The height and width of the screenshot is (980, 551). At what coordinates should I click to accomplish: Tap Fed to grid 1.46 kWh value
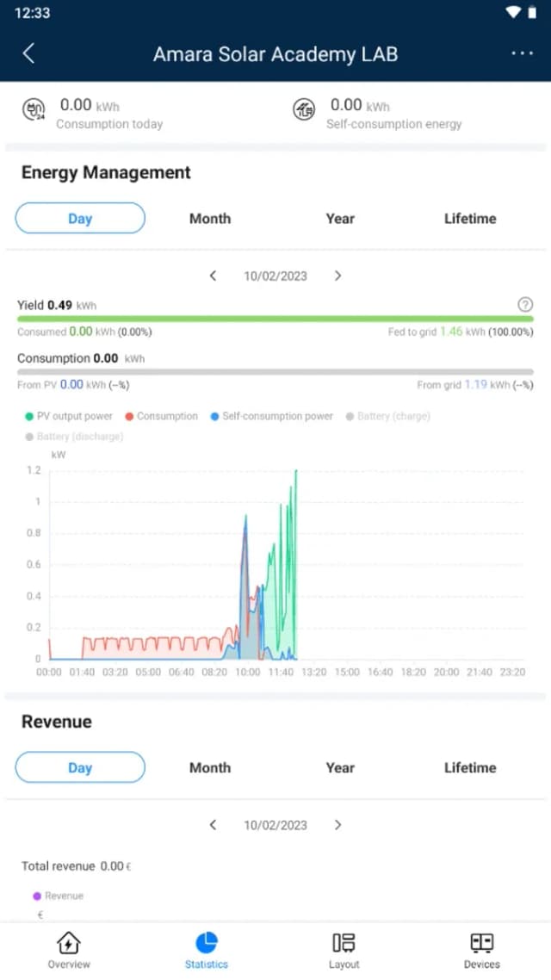[x=461, y=332]
